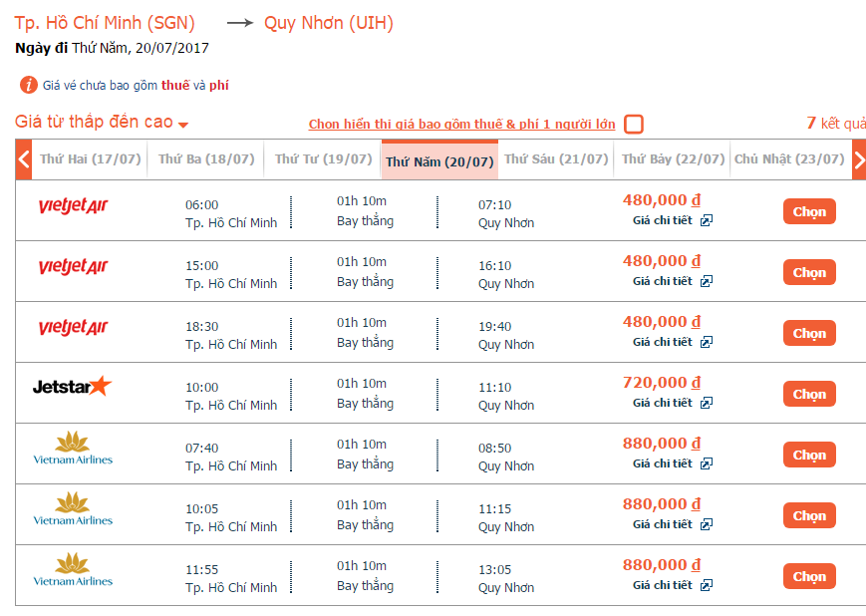The width and height of the screenshot is (866, 616).
Task: Click Vietnam Airlines logo on 07:40 flight
Action: coord(73,449)
